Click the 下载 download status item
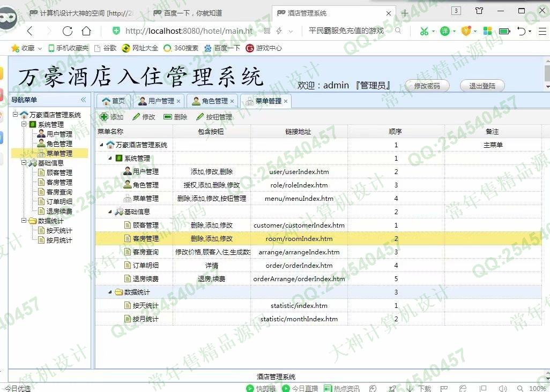 tap(419, 388)
